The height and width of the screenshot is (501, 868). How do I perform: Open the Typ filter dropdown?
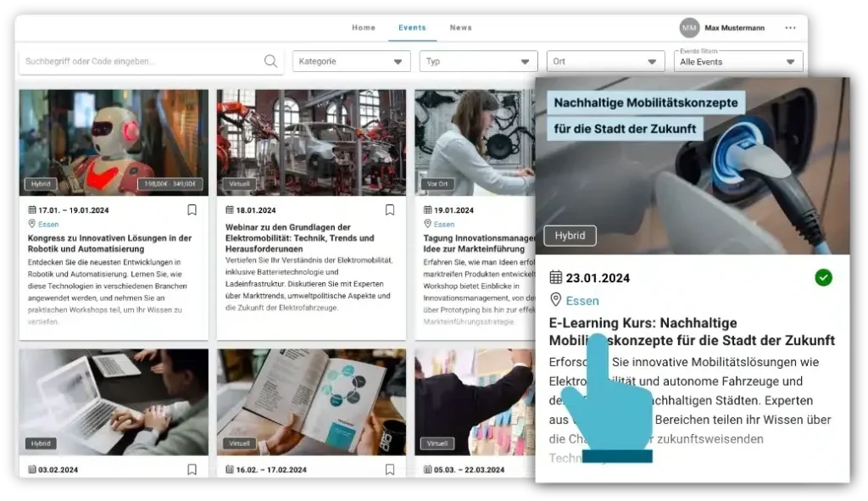(x=478, y=62)
